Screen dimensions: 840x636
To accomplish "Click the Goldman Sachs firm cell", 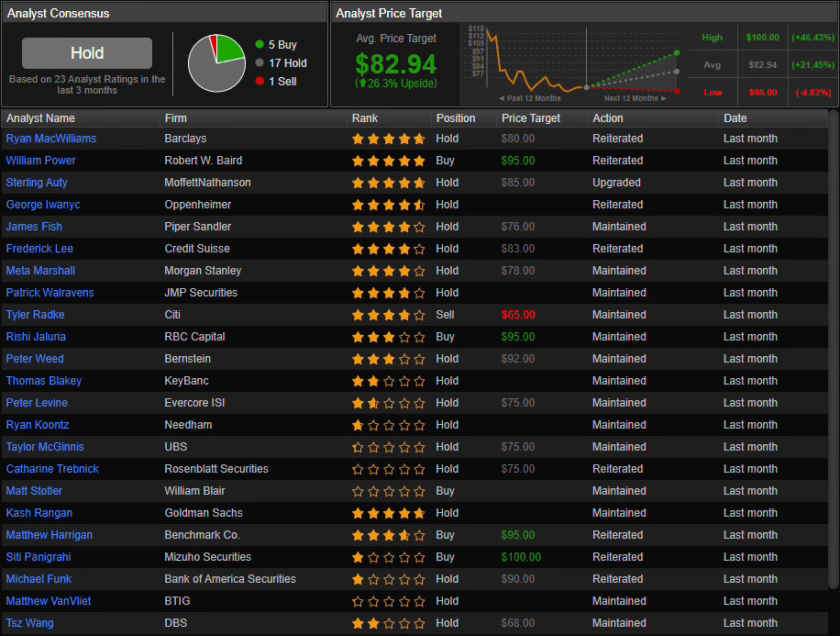I will [x=204, y=513].
